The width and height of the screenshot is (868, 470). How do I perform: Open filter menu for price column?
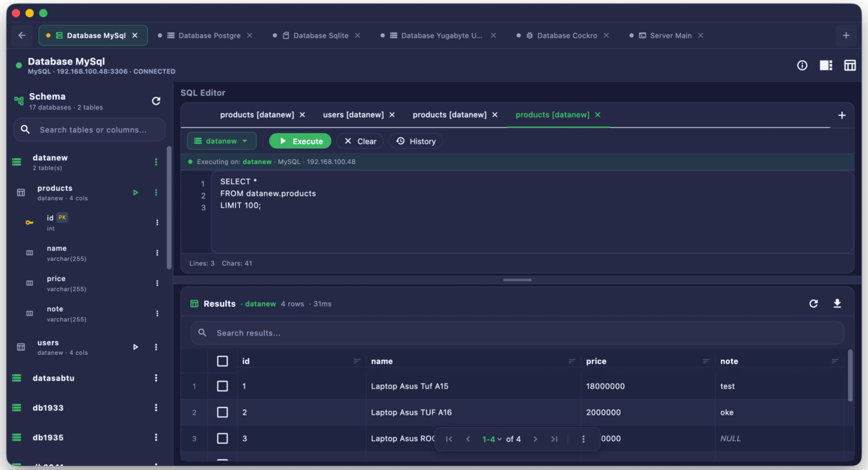point(706,361)
